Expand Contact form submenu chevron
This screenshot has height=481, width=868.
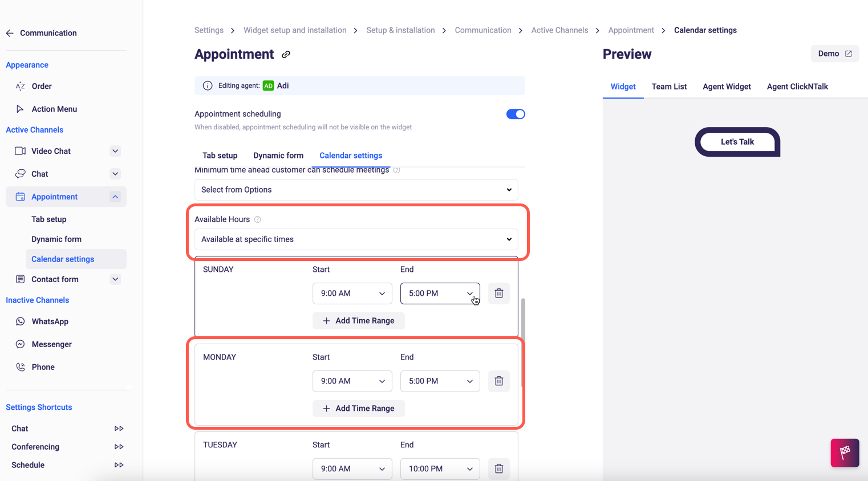115,279
